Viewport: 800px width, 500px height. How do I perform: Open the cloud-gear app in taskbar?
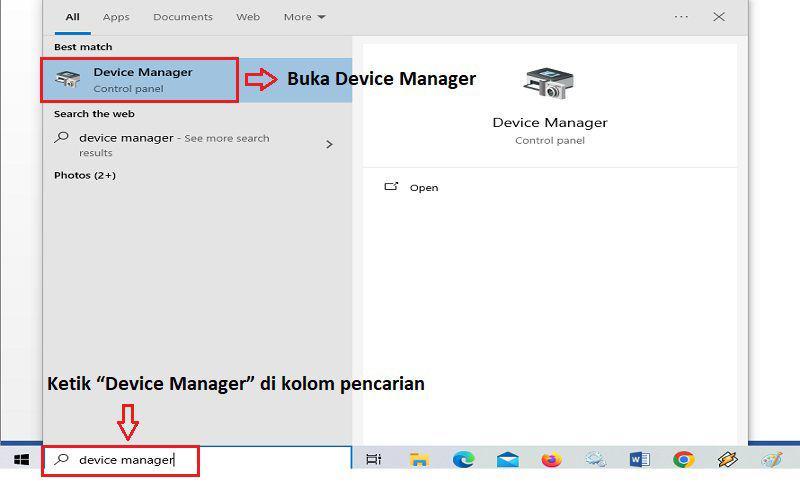(x=595, y=460)
